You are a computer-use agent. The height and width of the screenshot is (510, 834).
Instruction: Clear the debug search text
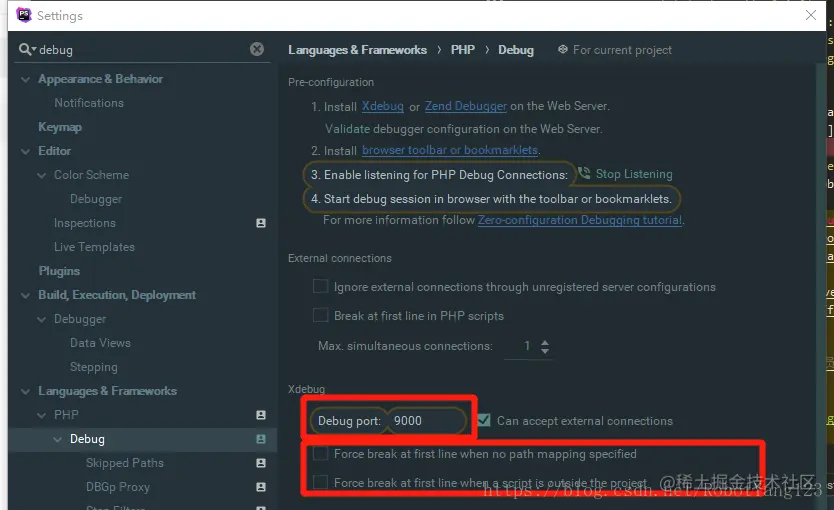[x=257, y=49]
